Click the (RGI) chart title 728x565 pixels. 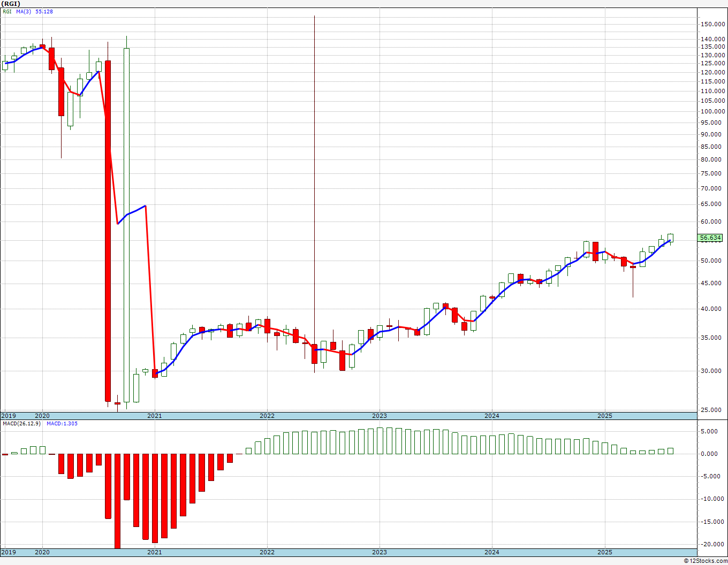pos(11,4)
